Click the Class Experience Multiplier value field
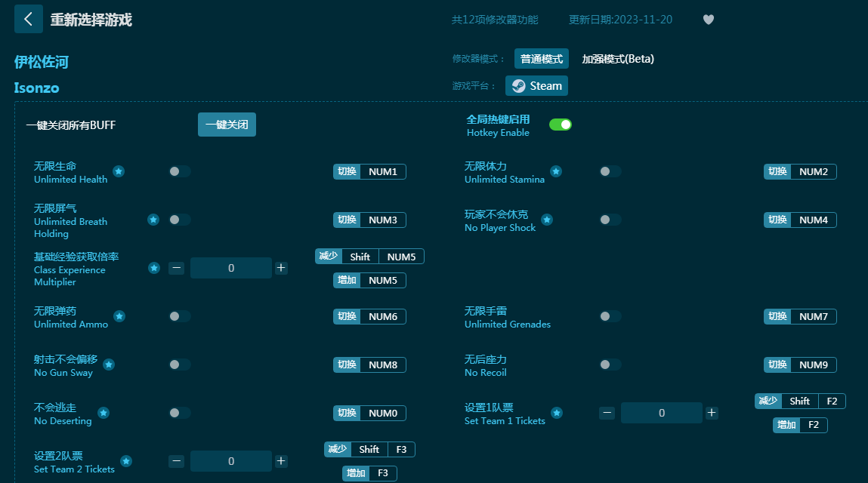Screen dimensions: 868x483 coord(230,268)
